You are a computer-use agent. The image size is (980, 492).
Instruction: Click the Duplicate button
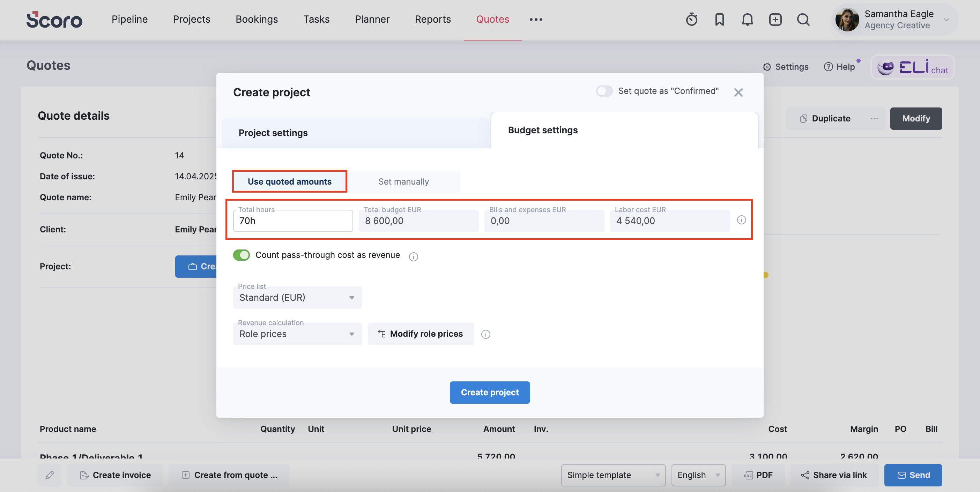click(x=825, y=119)
